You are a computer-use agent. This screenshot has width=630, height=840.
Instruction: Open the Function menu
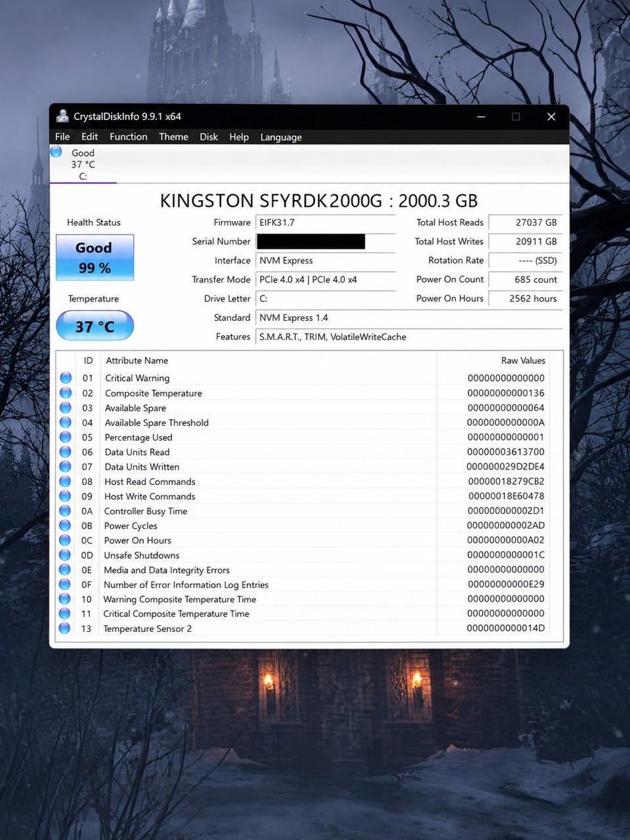point(129,136)
